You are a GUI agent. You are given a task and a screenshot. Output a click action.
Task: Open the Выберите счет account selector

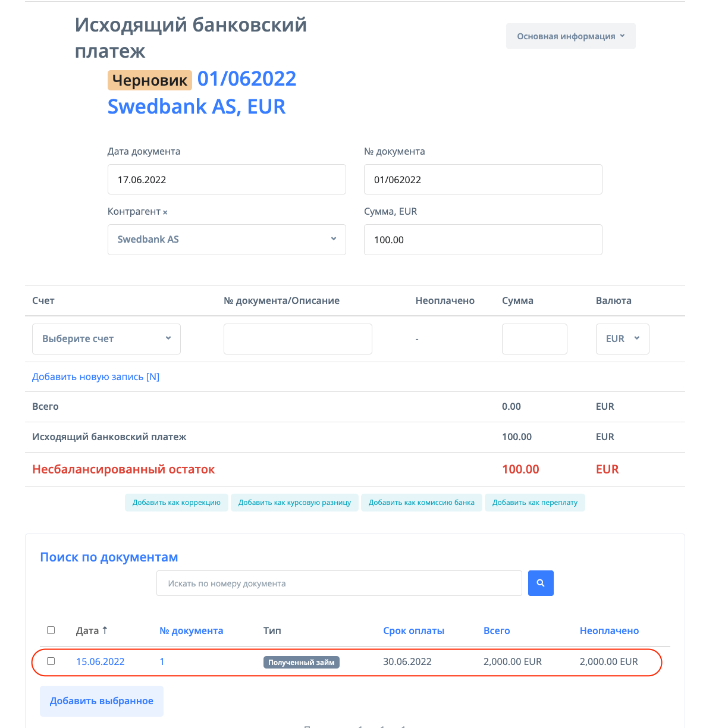106,339
